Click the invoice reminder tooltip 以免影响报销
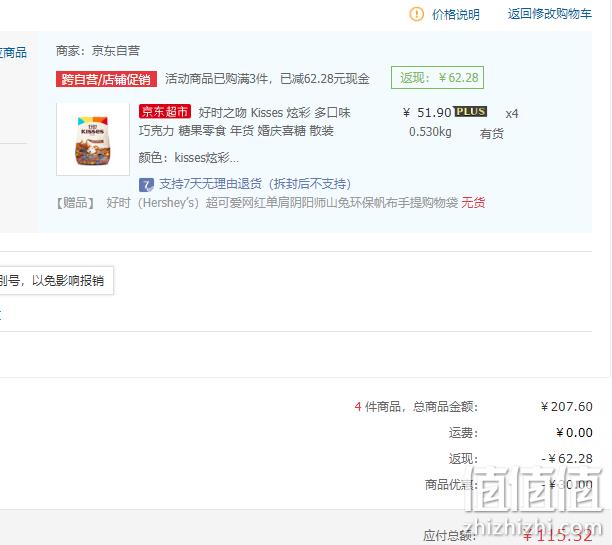612x545 pixels. click(x=57, y=281)
